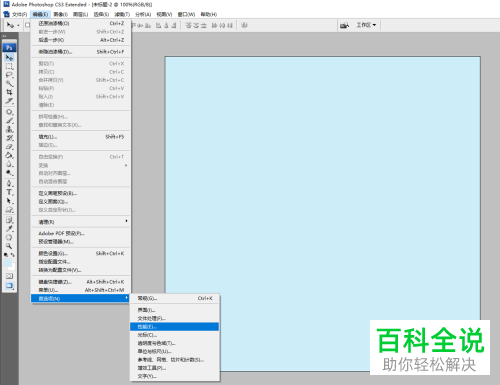Screen dimensions: 500x385
Task: Open the 分析(A) menu
Action: coord(143,14)
